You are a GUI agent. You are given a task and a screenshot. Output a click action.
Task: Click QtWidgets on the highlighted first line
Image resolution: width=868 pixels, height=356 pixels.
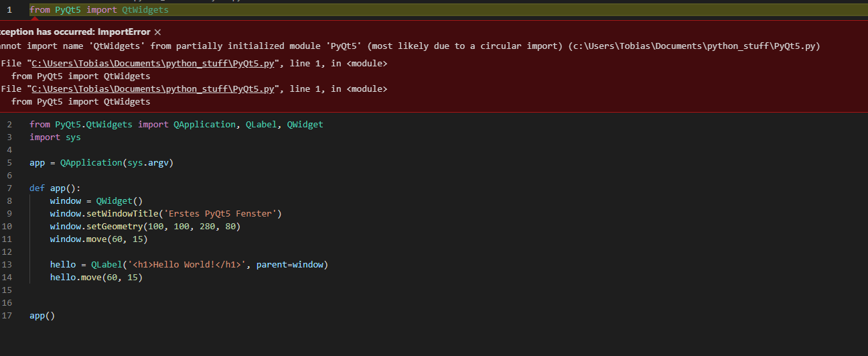[x=145, y=10]
